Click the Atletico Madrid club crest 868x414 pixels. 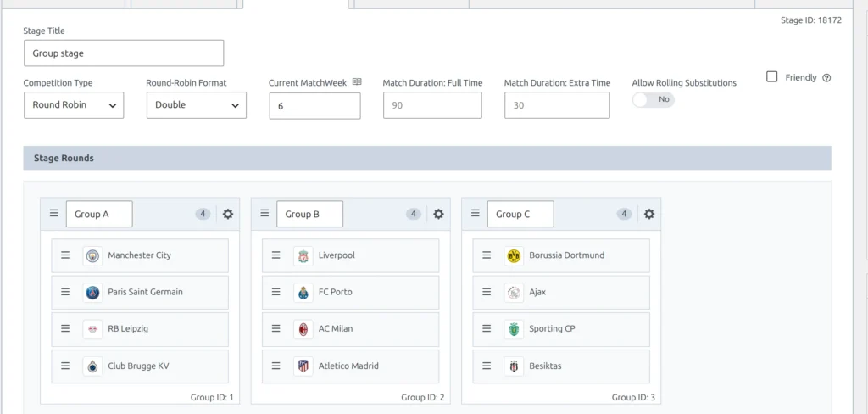click(x=303, y=366)
